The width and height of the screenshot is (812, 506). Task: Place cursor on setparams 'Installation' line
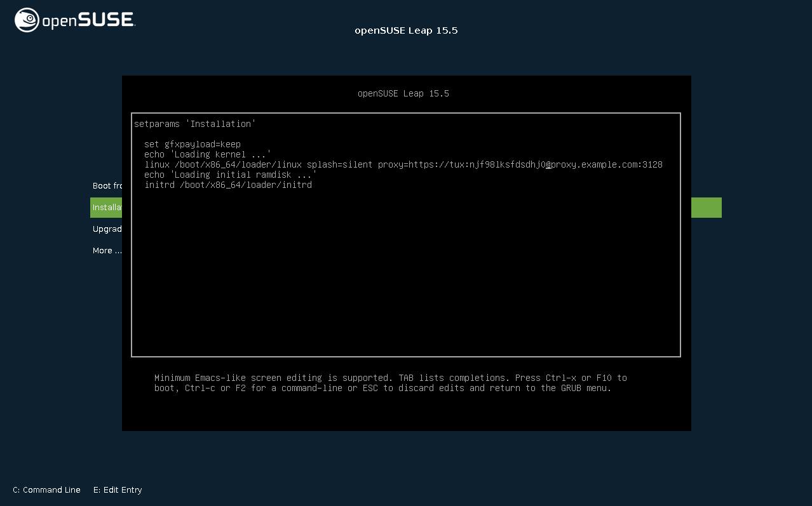point(194,124)
